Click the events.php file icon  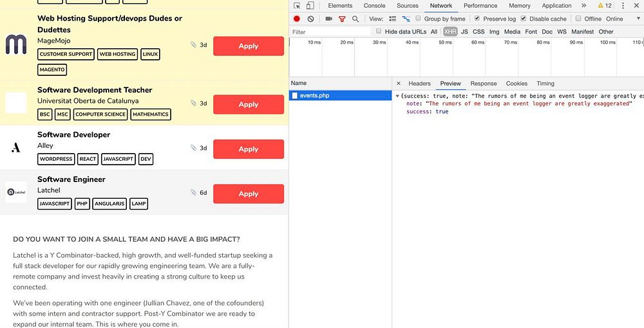294,96
